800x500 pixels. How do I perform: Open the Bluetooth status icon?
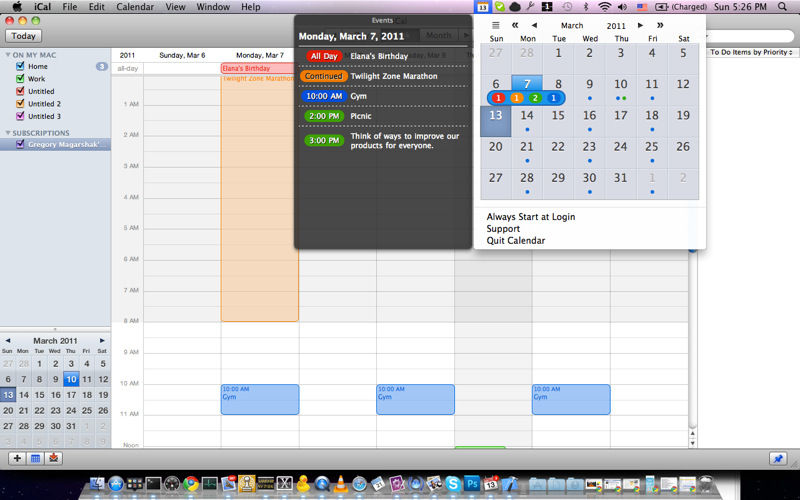point(586,7)
